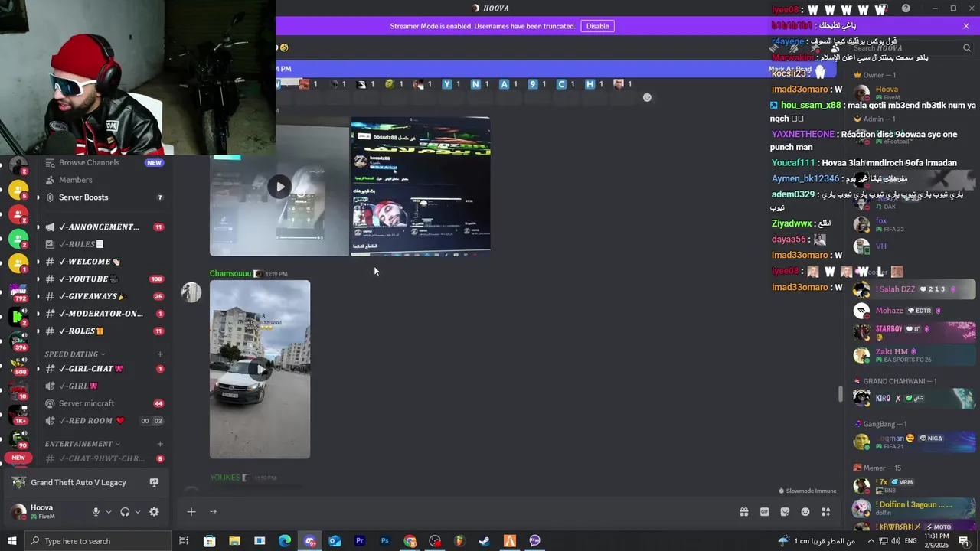Click the 9 reaction
980x551 pixels.
[x=537, y=84]
